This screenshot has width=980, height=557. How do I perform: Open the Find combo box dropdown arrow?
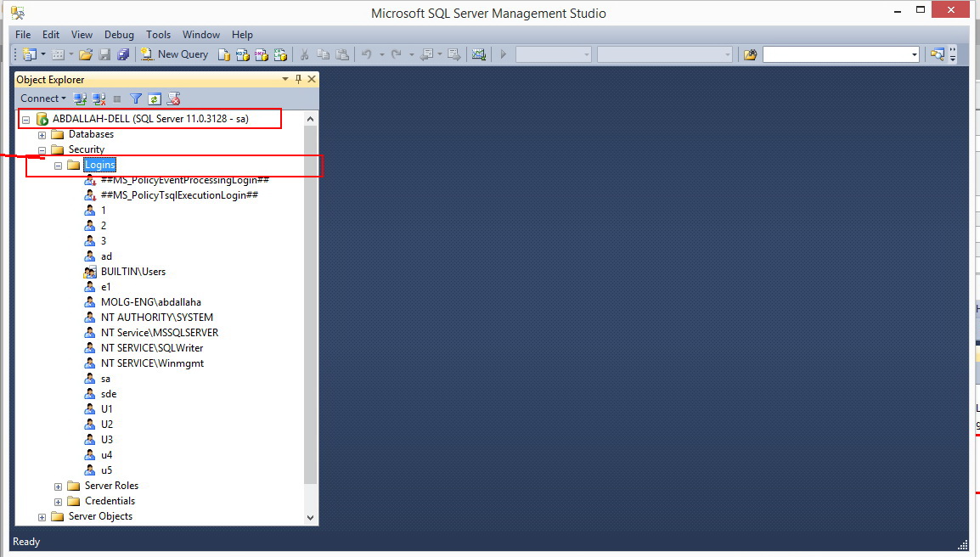915,55
